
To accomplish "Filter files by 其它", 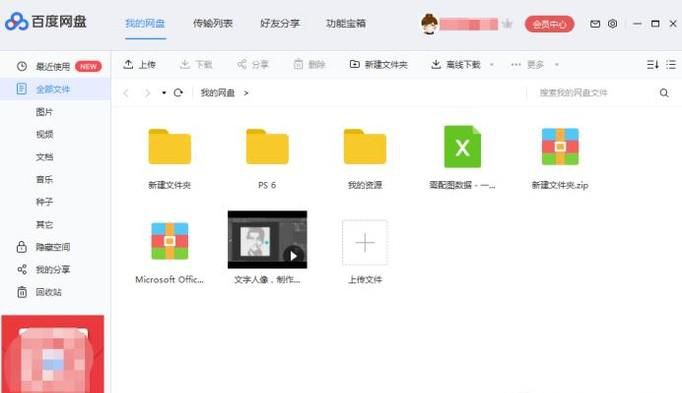I will (44, 225).
